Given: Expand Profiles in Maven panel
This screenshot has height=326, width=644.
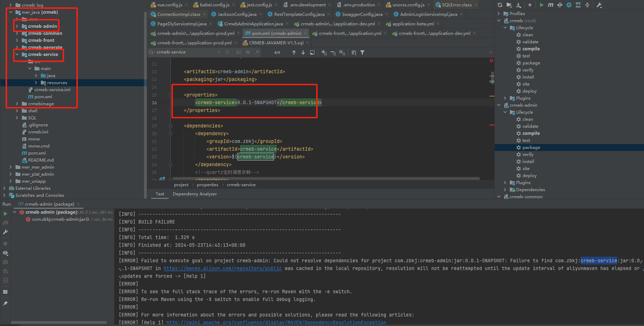Looking at the screenshot, I should click(499, 13).
